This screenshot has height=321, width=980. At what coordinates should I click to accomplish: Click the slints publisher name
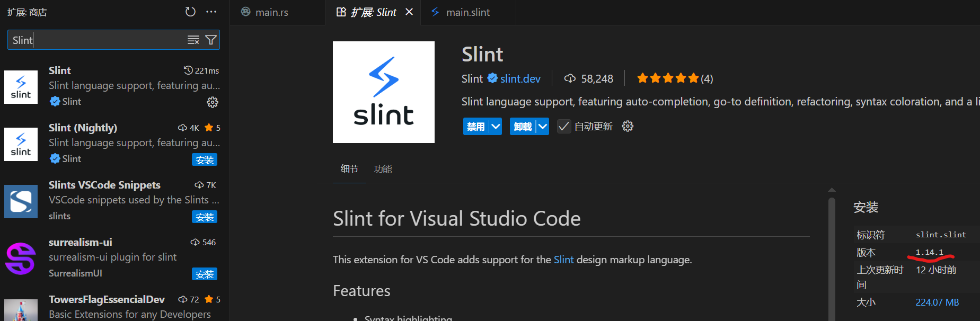[x=59, y=216]
